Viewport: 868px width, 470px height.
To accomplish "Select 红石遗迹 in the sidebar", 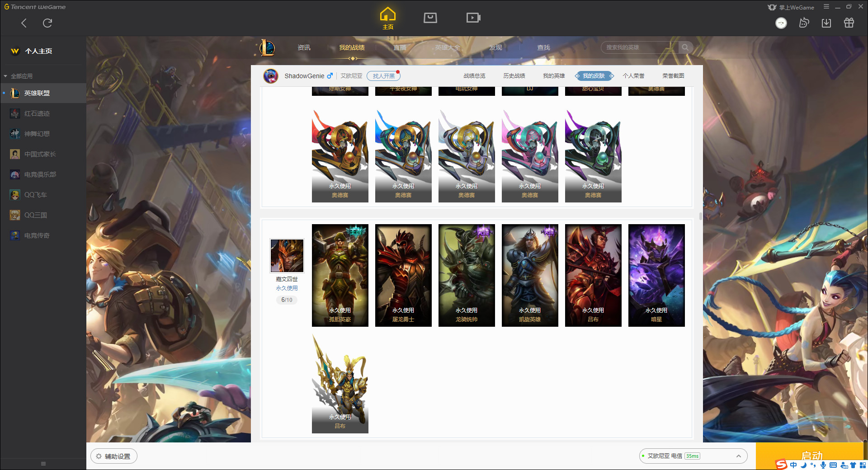I will (x=43, y=113).
